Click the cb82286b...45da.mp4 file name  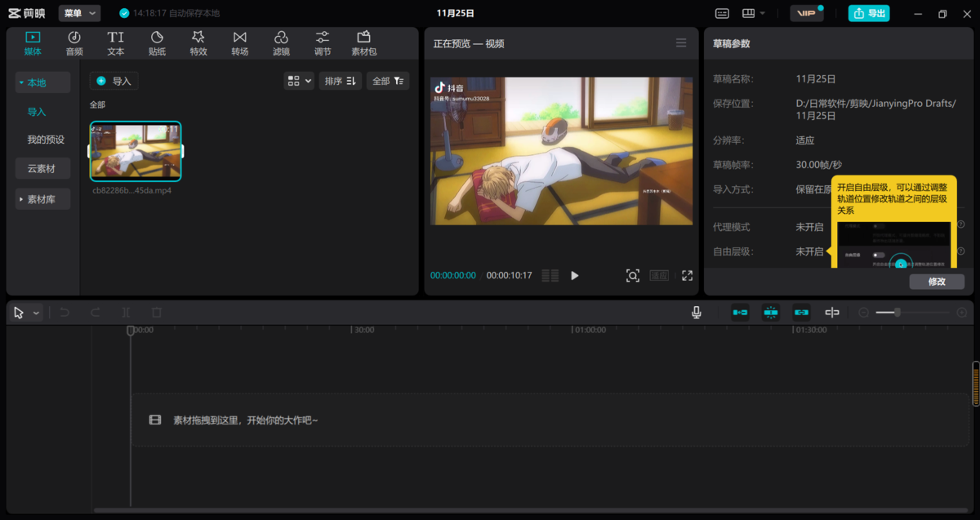pos(132,190)
